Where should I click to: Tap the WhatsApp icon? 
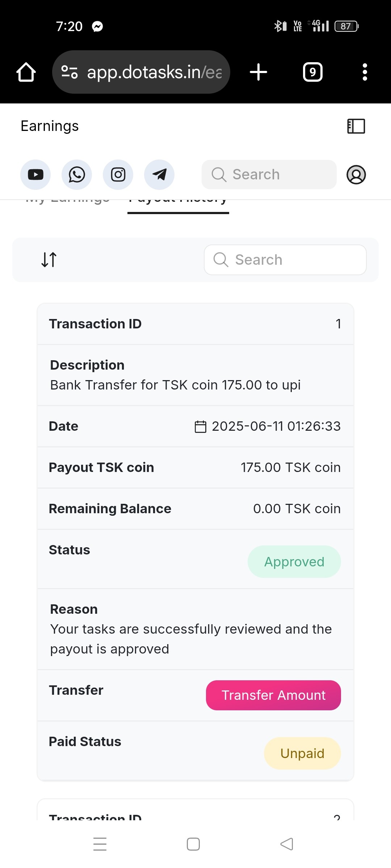coord(77,175)
